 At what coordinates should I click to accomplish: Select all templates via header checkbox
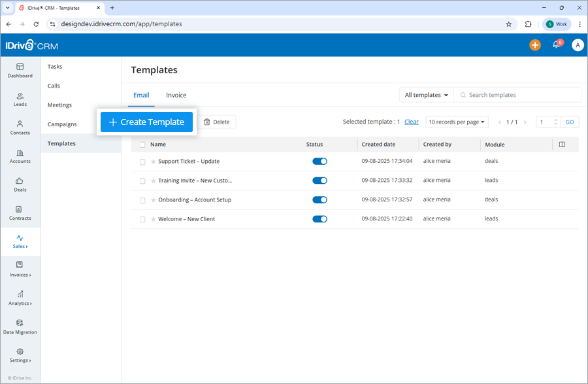(x=142, y=144)
